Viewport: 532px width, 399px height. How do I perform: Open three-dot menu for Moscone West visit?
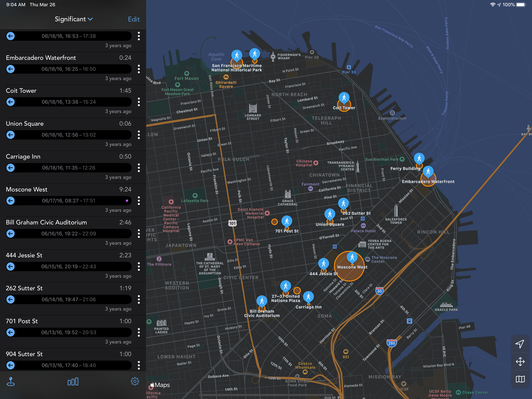[x=139, y=201]
